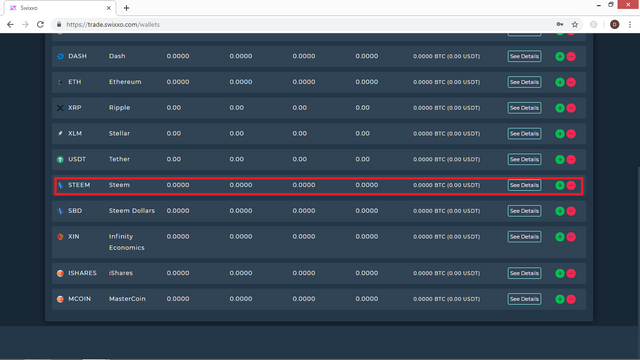Open See Details for Tether
Viewport: 640px width, 360px height.
pyautogui.click(x=524, y=159)
